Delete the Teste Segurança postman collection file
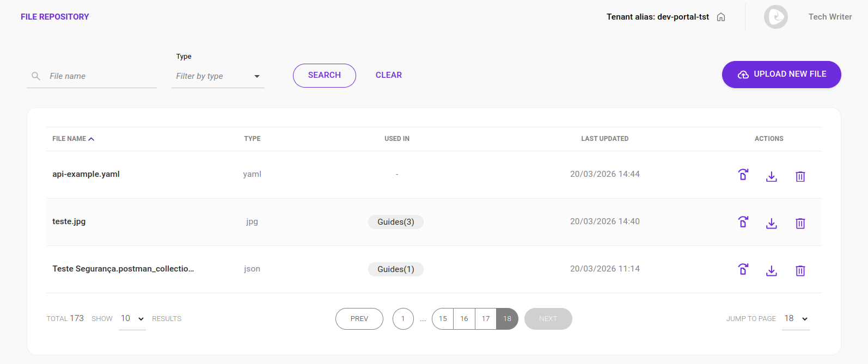The width and height of the screenshot is (868, 364). tap(800, 271)
